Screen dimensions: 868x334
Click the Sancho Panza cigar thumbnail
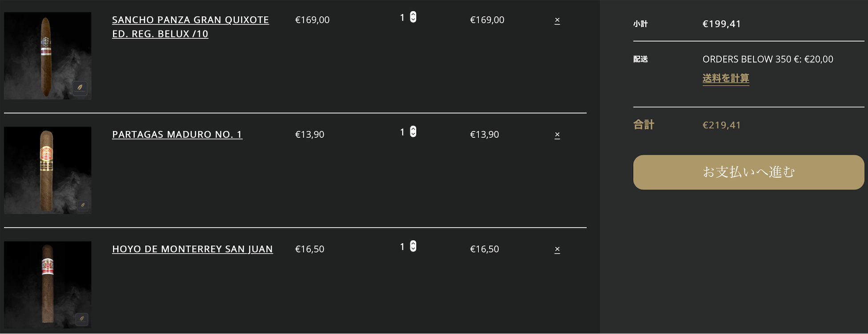point(48,56)
